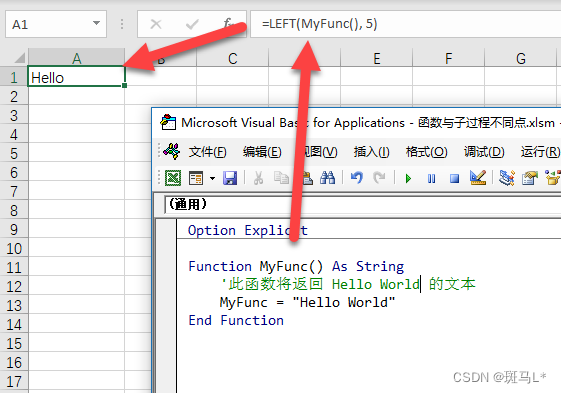Open the 文件(F) menu in VBA editor
Viewport: 561px width, 393px height.
coord(208,151)
